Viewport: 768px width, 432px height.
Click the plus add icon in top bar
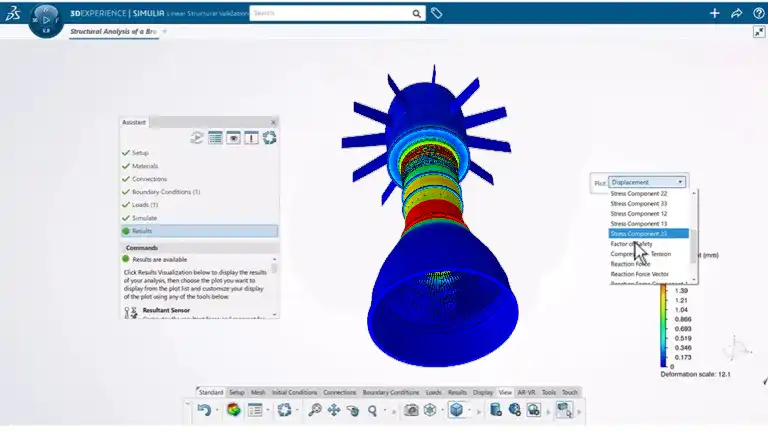(x=714, y=14)
